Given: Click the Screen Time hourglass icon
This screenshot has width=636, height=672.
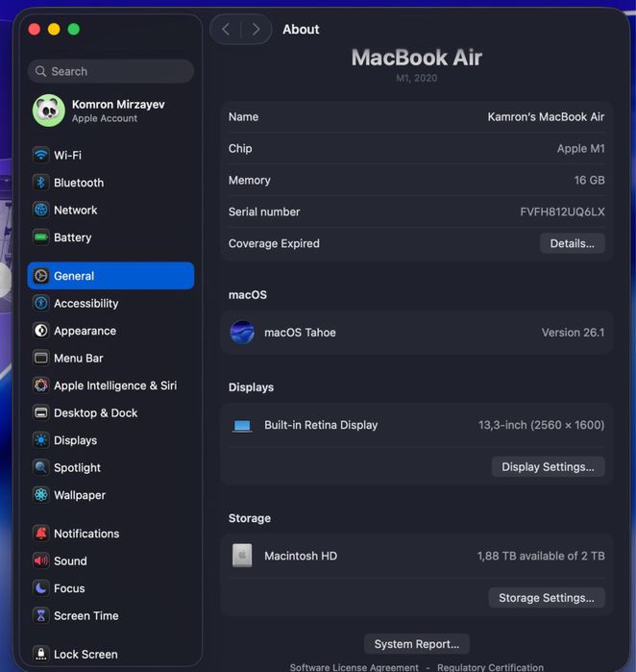Looking at the screenshot, I should pyautogui.click(x=41, y=615).
